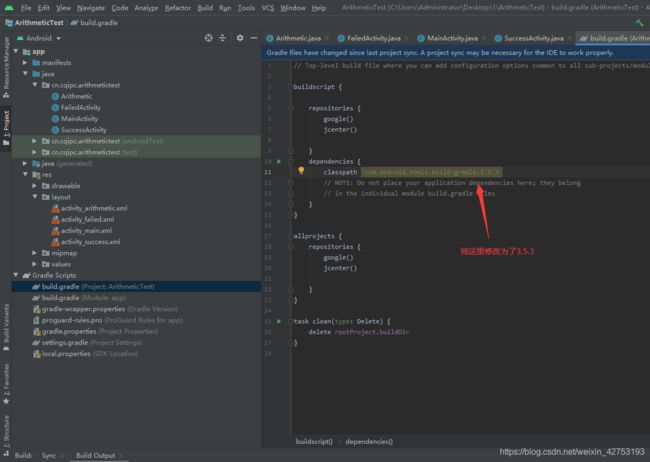Click the yellow lightbulb intention icon
The width and height of the screenshot is (650, 462).
click(301, 171)
